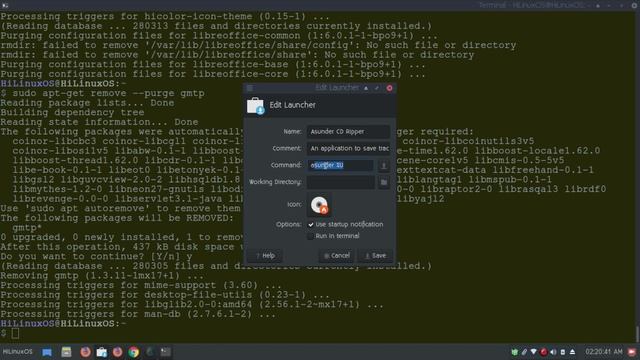Click the Name field with Asunder CD Ripper
This screenshot has width=640, height=360.
(x=348, y=131)
